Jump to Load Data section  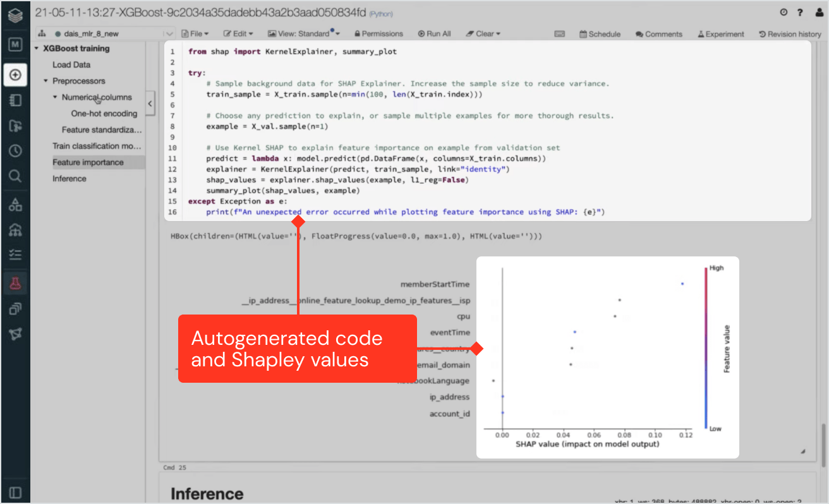(x=71, y=64)
